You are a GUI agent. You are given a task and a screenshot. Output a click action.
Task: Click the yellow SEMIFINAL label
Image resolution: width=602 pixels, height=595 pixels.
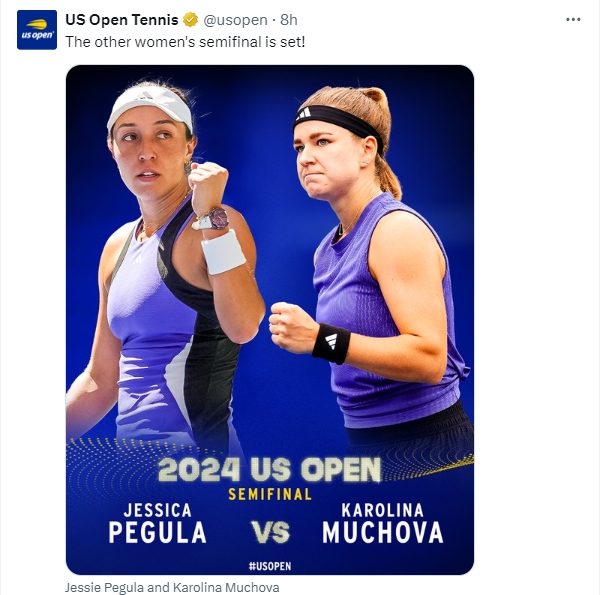pyautogui.click(x=270, y=494)
